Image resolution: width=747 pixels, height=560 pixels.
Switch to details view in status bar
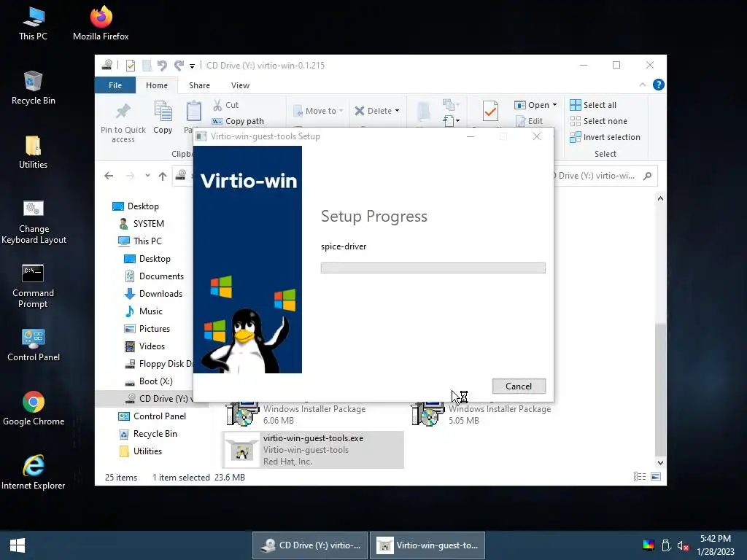640,477
